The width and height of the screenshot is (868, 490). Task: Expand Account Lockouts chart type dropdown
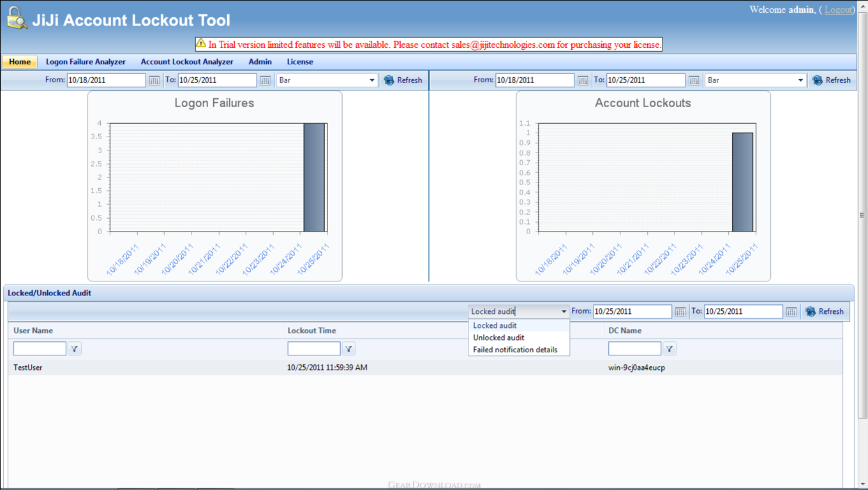coord(801,80)
